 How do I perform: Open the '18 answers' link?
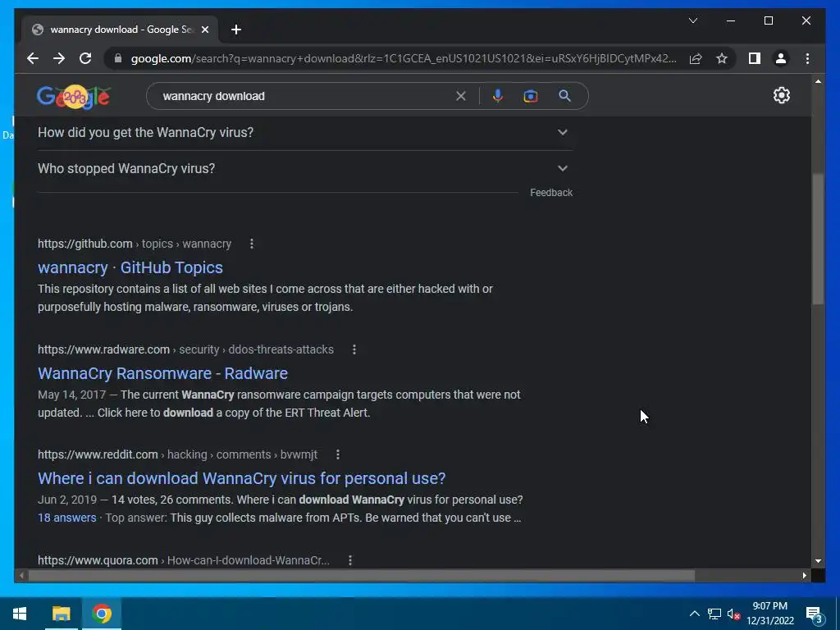(67, 518)
